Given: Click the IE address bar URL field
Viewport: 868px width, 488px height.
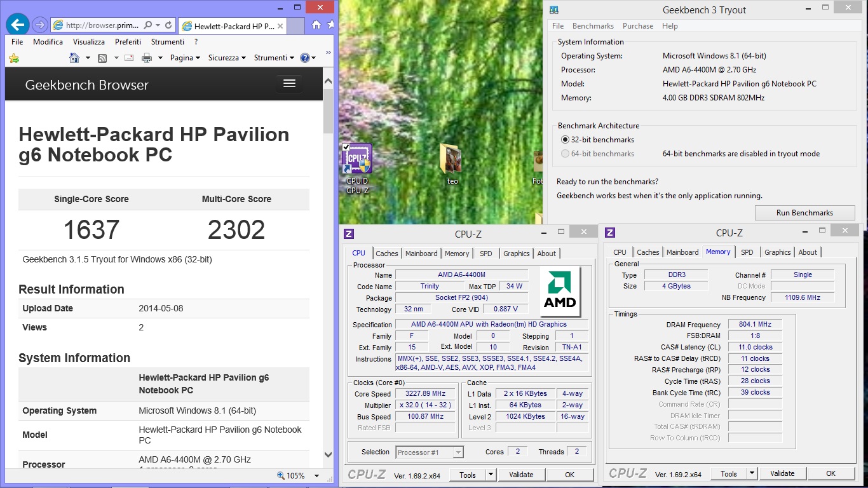Looking at the screenshot, I should coord(103,25).
